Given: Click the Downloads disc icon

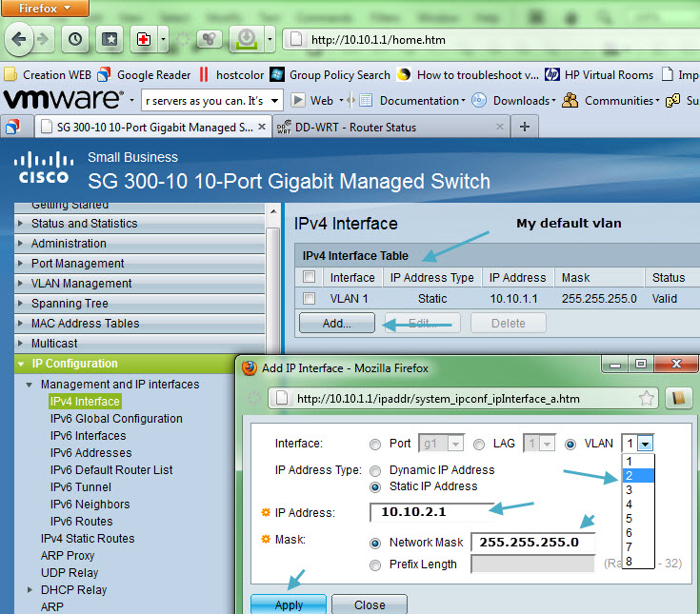Looking at the screenshot, I should (478, 100).
